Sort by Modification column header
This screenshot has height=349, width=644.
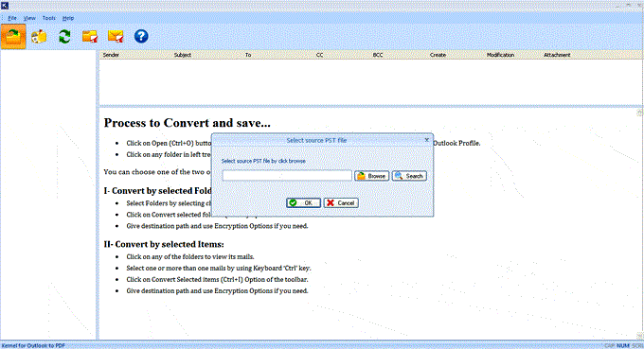tap(500, 55)
